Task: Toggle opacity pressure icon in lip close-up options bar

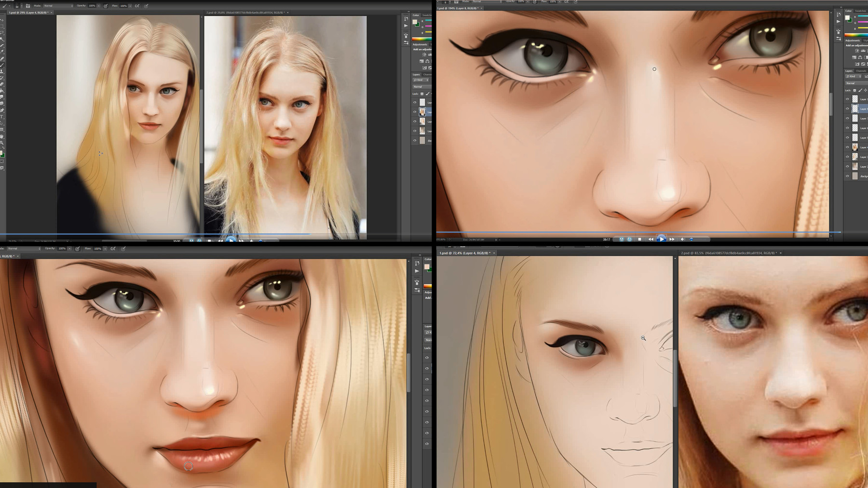Action: (77, 249)
